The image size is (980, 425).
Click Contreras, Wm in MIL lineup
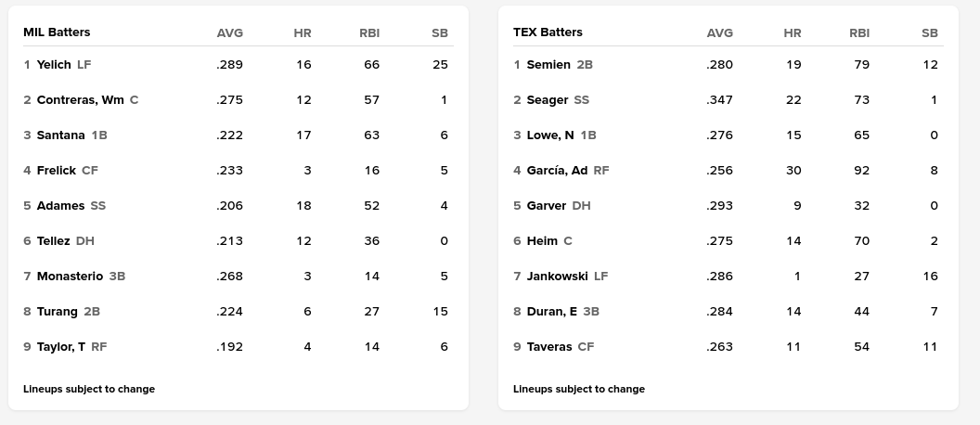point(80,100)
